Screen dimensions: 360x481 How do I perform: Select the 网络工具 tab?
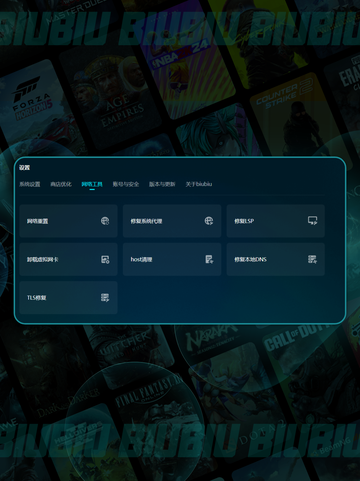coord(92,184)
